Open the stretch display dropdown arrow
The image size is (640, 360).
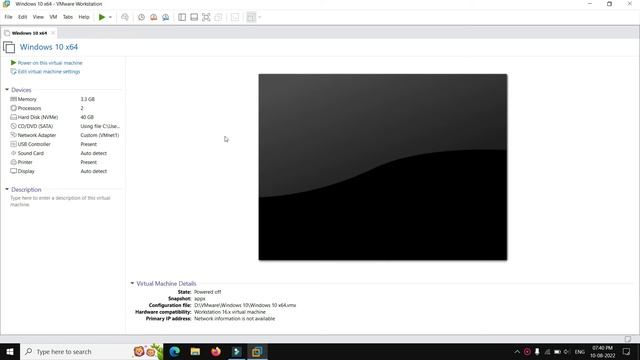[x=260, y=17]
